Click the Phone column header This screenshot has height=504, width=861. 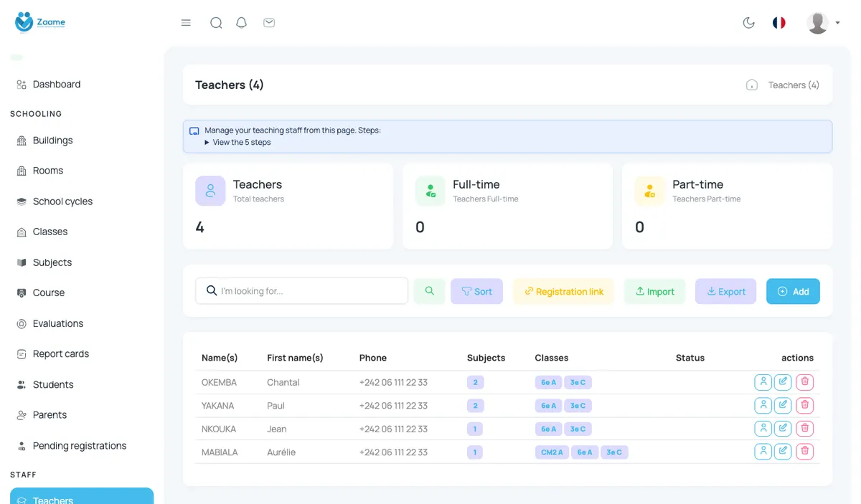pyautogui.click(x=373, y=358)
